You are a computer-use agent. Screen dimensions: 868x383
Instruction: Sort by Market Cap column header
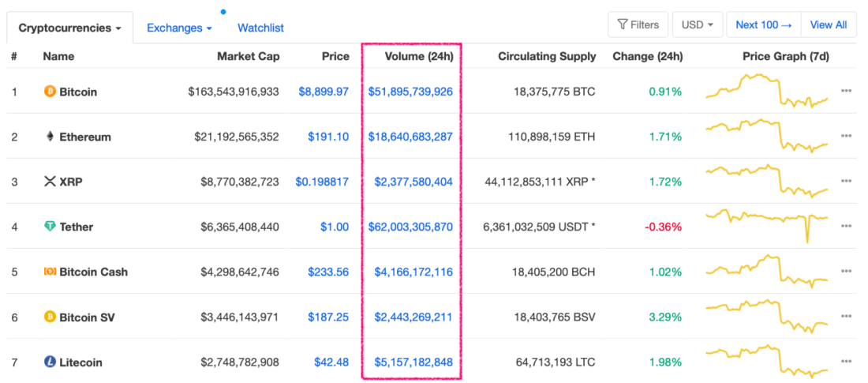(249, 56)
